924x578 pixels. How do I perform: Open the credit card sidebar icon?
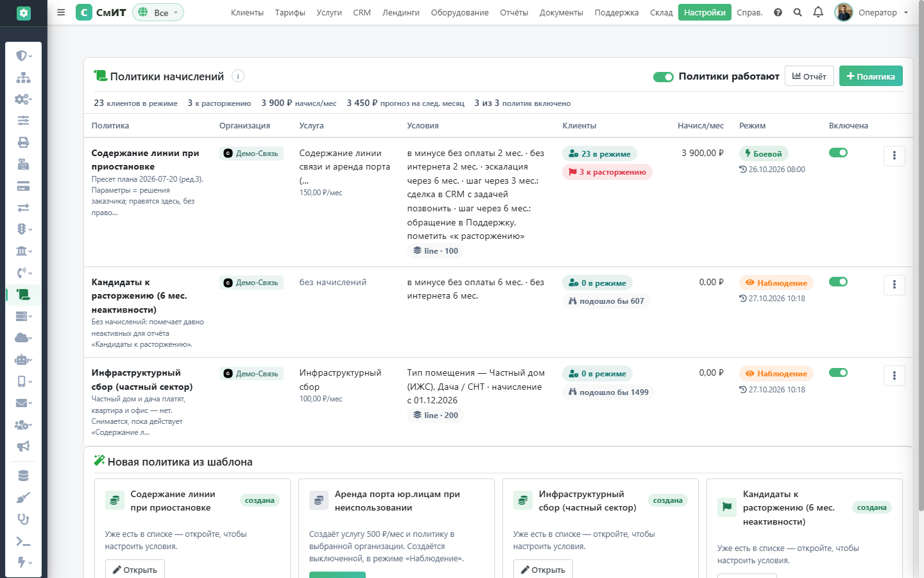(23, 186)
